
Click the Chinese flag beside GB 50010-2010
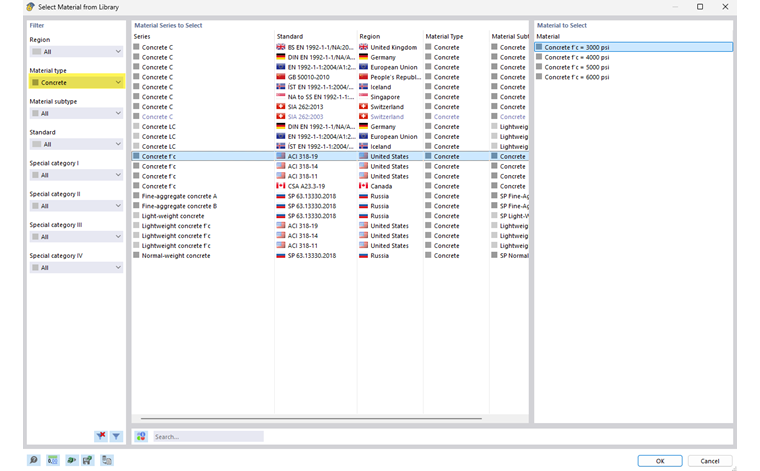tap(281, 77)
